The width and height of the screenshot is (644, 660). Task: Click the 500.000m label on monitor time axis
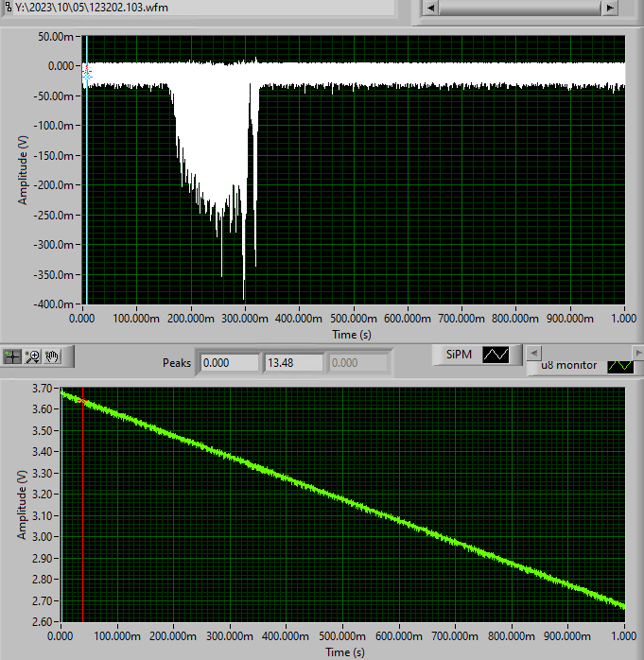tap(342, 635)
